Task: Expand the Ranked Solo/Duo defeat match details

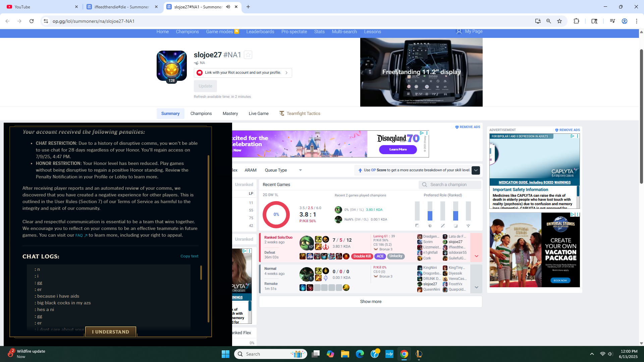Action: click(476, 247)
